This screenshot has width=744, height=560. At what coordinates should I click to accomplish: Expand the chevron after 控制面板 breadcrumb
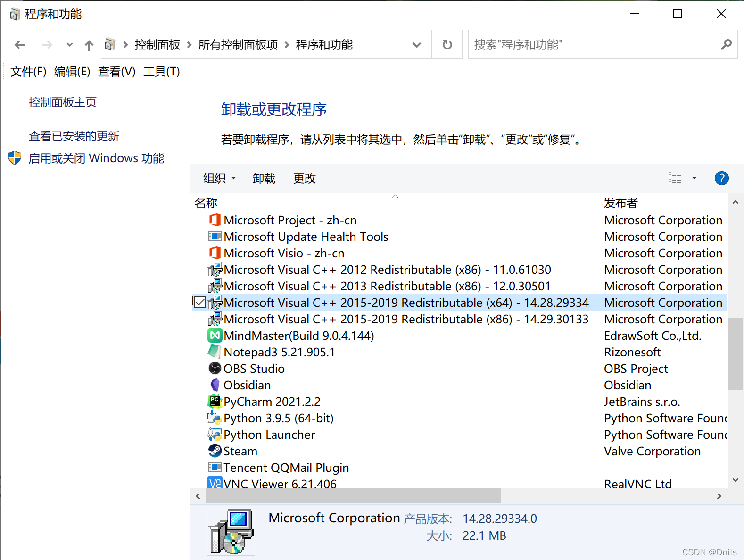point(189,45)
